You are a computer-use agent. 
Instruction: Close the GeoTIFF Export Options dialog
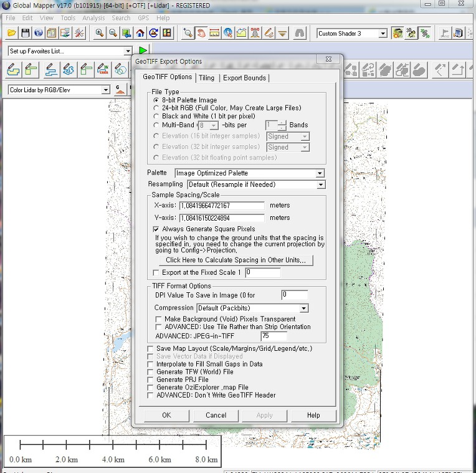tap(328, 59)
